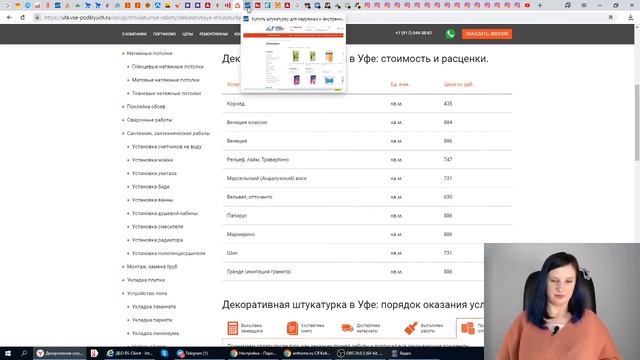The width and height of the screenshot is (640, 360).
Task: Open the Укладка линолеума link
Action: [155, 333]
